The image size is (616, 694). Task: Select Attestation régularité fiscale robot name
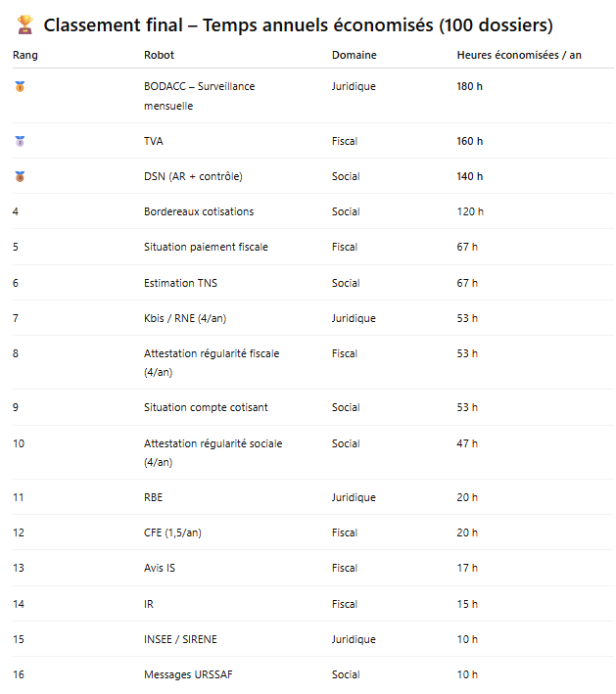point(212,362)
